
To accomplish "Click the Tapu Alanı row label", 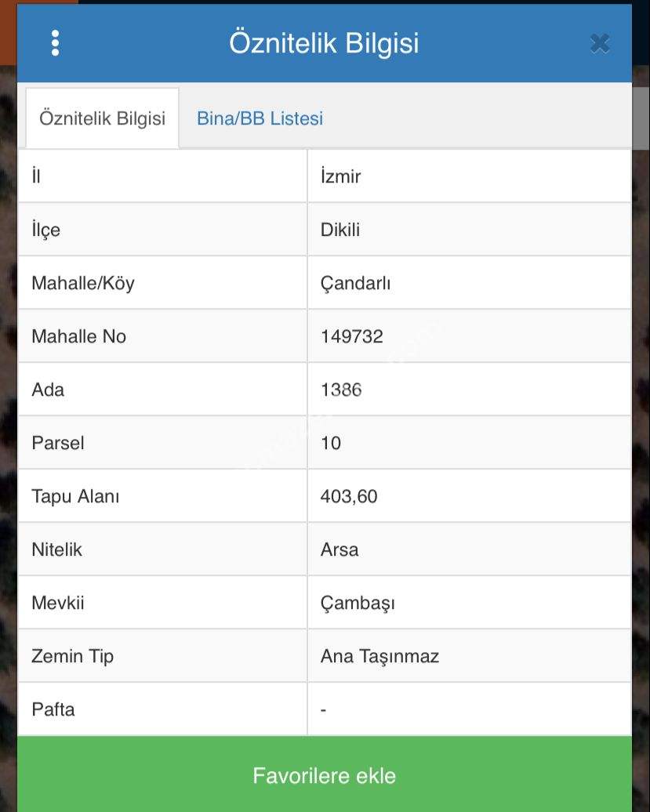I will (x=75, y=496).
